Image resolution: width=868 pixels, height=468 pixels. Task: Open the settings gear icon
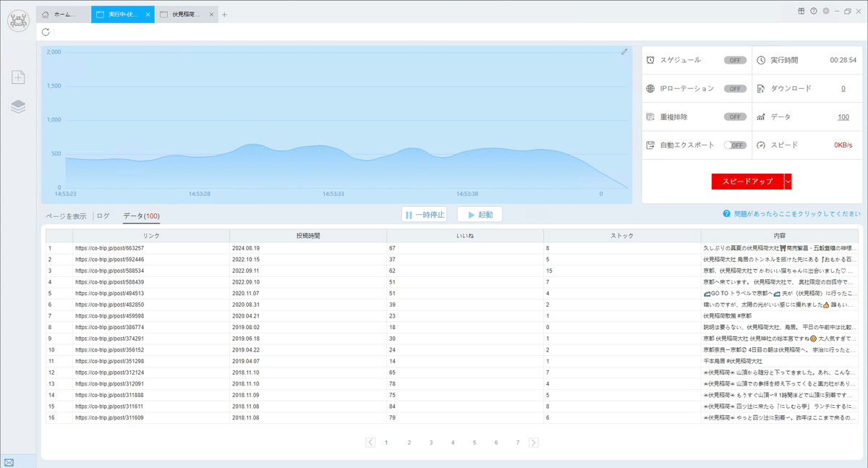pos(826,11)
